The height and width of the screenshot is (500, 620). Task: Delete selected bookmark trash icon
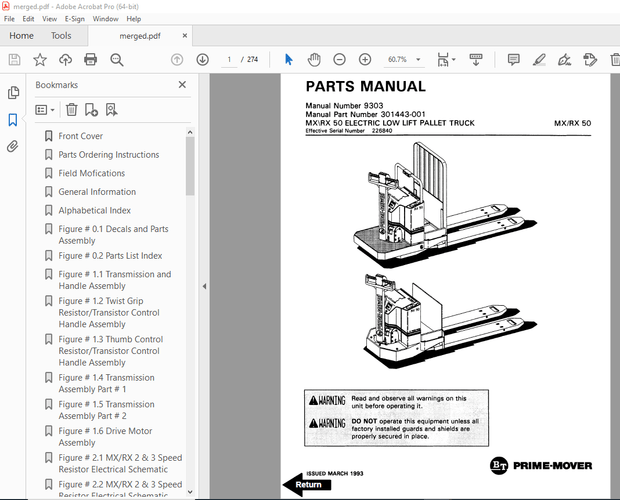72,109
